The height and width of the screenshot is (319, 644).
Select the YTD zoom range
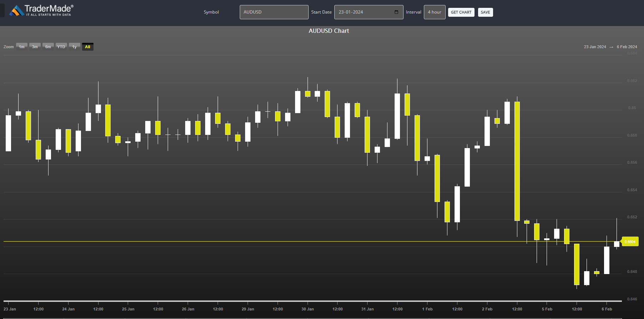click(x=61, y=47)
